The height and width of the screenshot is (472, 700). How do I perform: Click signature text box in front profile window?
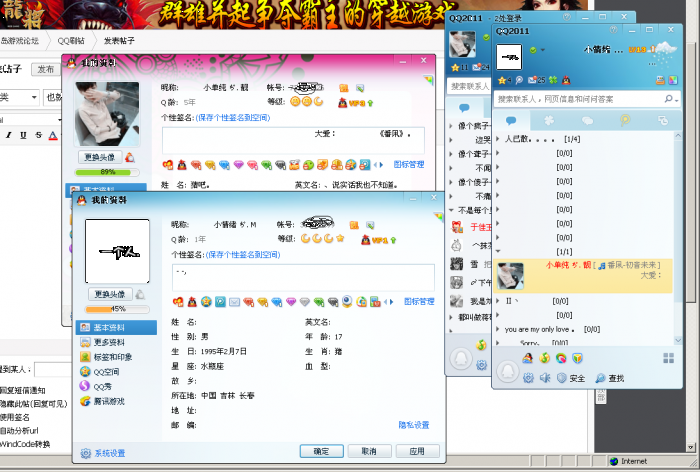click(x=303, y=278)
